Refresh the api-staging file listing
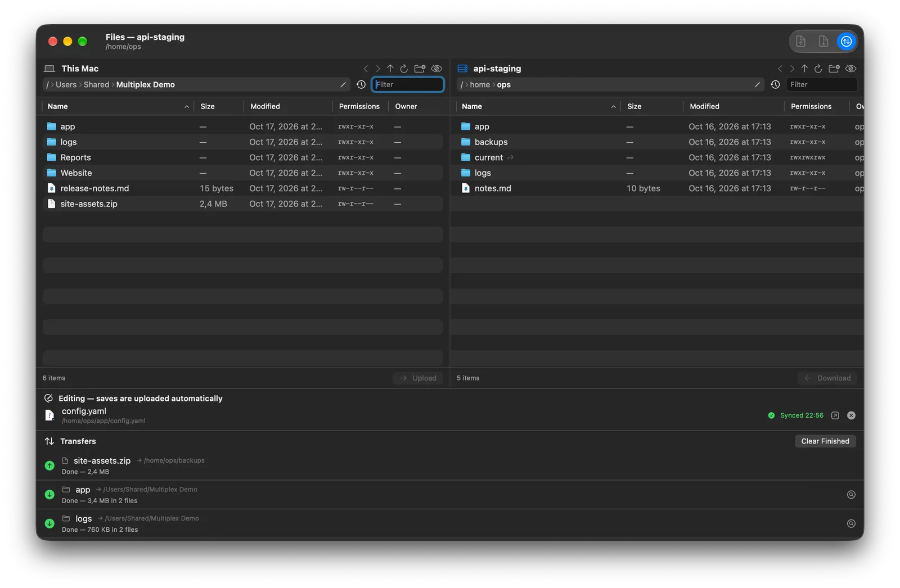Image resolution: width=900 pixels, height=588 pixels. (x=818, y=69)
